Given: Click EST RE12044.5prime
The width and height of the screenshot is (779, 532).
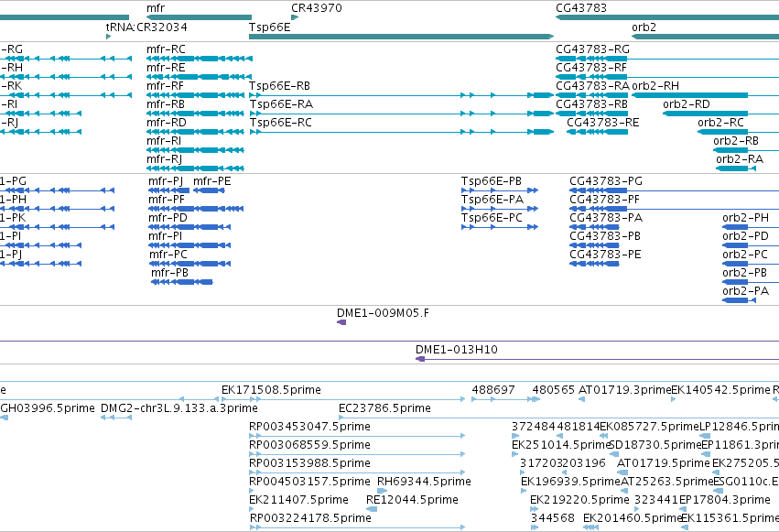Looking at the screenshot, I should (x=372, y=509).
